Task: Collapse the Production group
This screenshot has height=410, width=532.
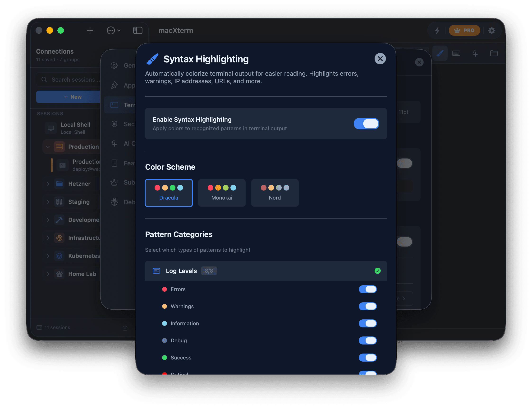Action: (x=48, y=146)
